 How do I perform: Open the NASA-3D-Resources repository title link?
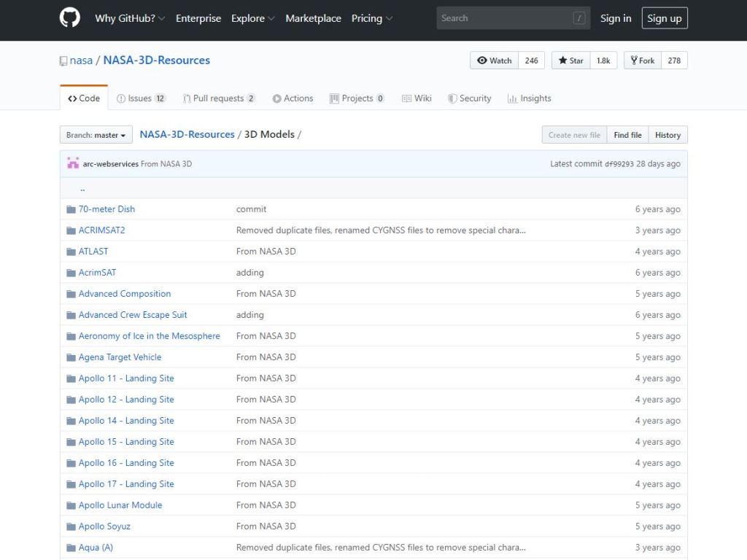tap(157, 61)
